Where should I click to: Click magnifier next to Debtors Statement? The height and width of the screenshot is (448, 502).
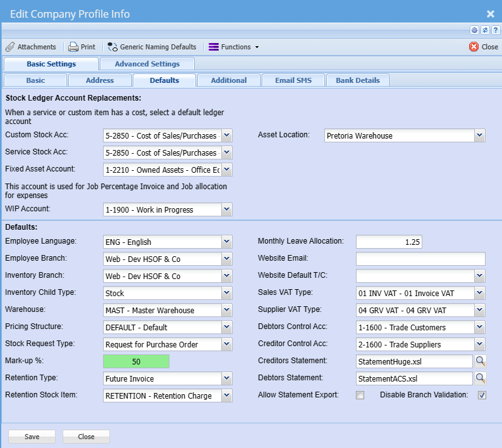tap(481, 378)
